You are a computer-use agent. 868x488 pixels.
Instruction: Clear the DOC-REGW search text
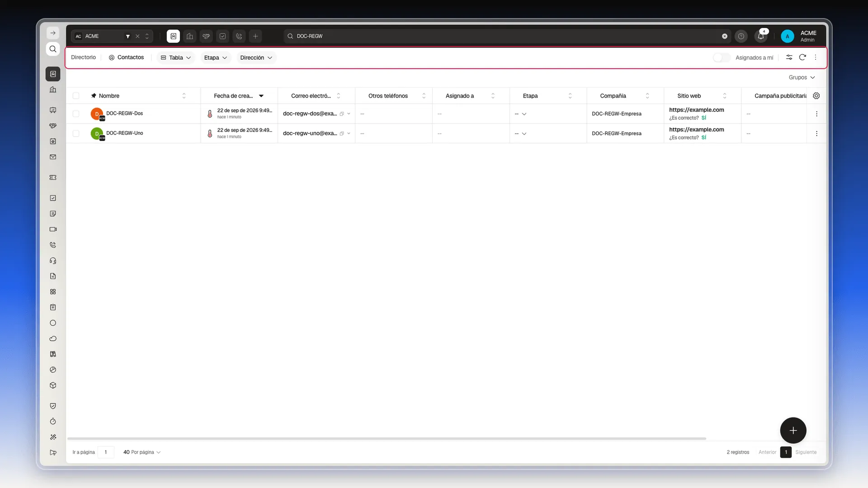pyautogui.click(x=725, y=36)
